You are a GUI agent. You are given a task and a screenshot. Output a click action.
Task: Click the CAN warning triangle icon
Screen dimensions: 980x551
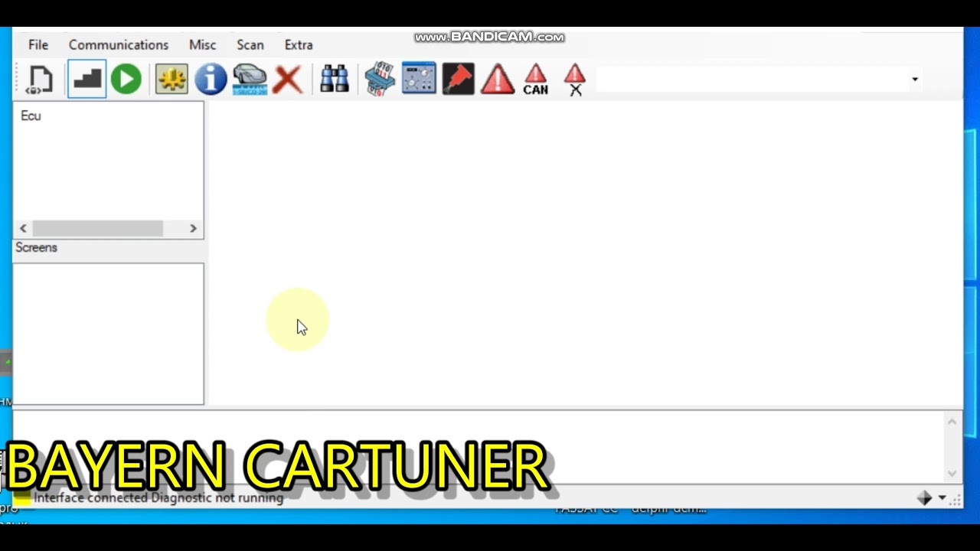pyautogui.click(x=536, y=80)
